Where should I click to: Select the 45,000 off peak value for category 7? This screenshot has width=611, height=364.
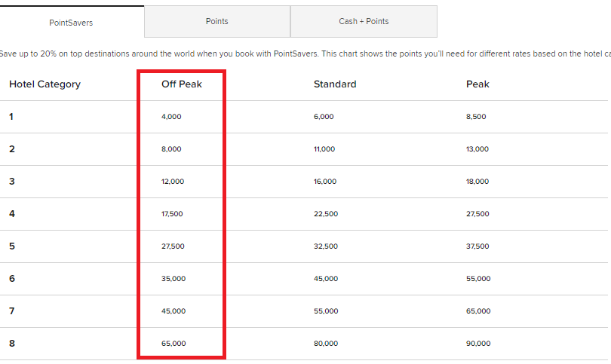click(x=173, y=310)
